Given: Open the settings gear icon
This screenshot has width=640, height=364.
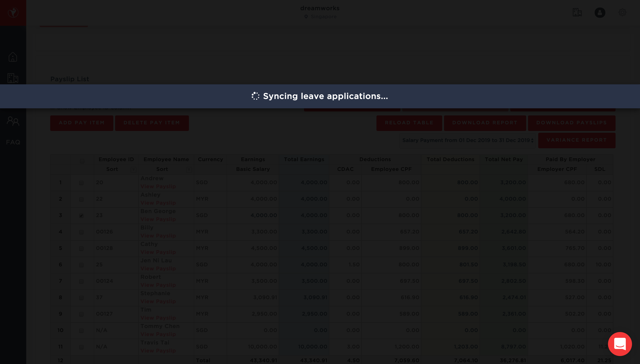Looking at the screenshot, I should click(x=622, y=12).
